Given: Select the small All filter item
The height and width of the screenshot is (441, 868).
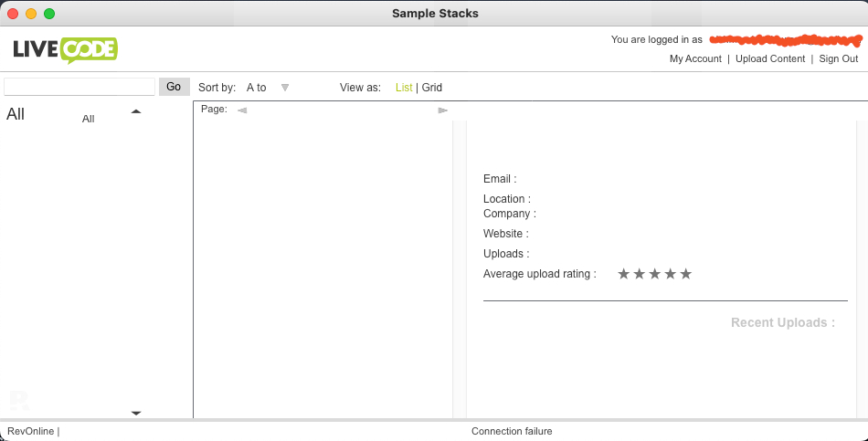Looking at the screenshot, I should [89, 119].
